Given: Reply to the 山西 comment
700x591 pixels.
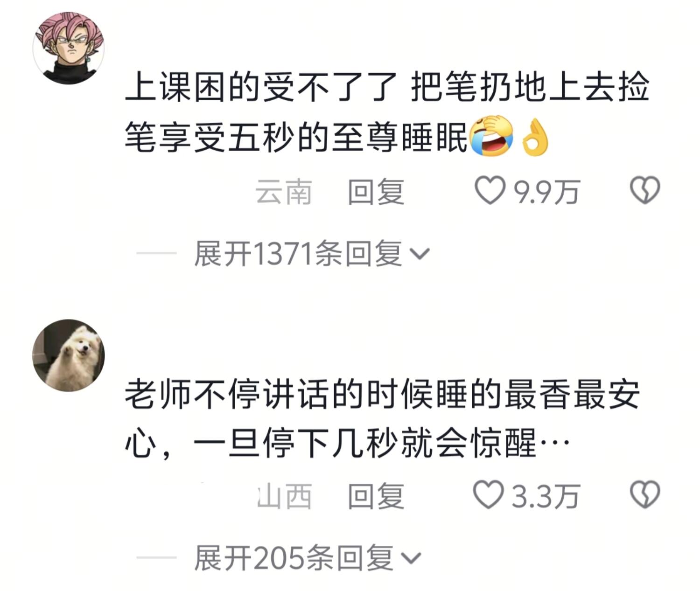Looking at the screenshot, I should pos(376,495).
